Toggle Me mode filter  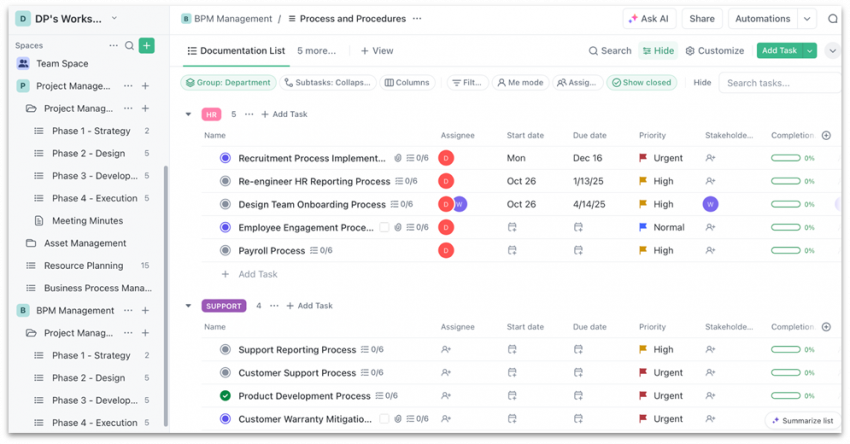519,83
